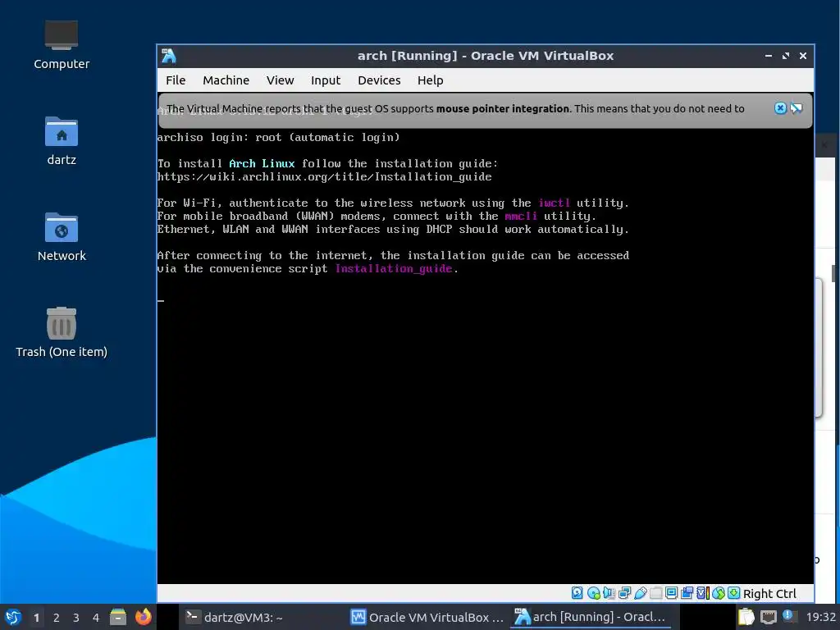Select the Trash desktop icon
The width and height of the screenshot is (840, 630).
coord(62,333)
